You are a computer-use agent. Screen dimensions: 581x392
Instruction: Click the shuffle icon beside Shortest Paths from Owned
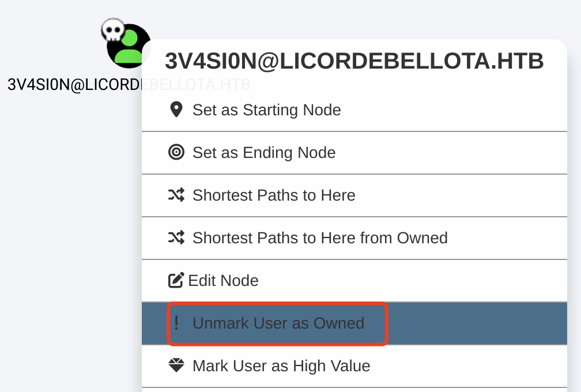[x=176, y=238]
